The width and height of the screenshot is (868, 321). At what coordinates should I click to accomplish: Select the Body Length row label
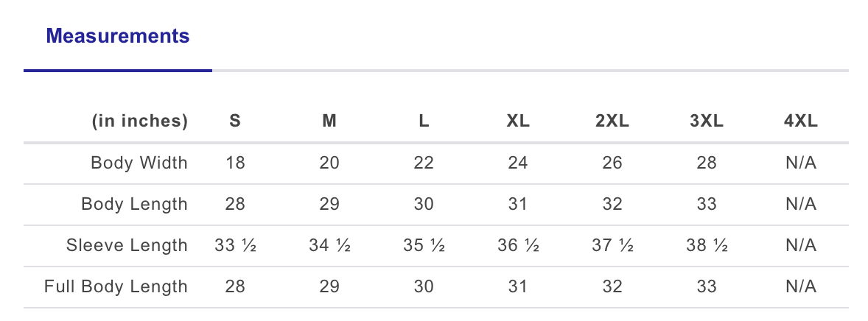point(135,204)
